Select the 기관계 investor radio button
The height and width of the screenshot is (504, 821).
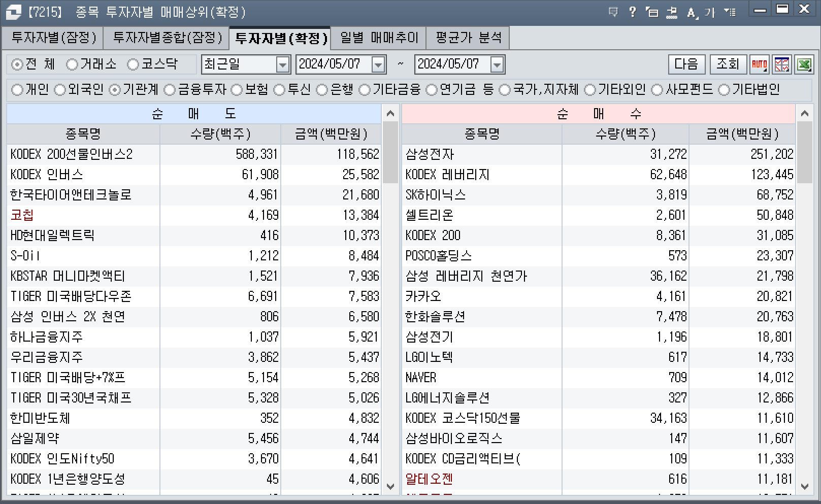(115, 90)
